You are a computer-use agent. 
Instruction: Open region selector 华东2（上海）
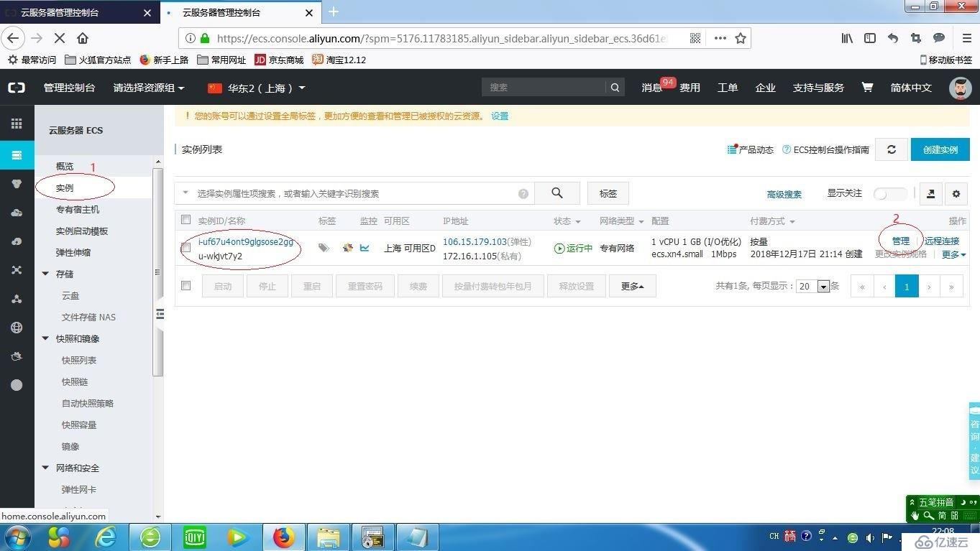coord(257,88)
